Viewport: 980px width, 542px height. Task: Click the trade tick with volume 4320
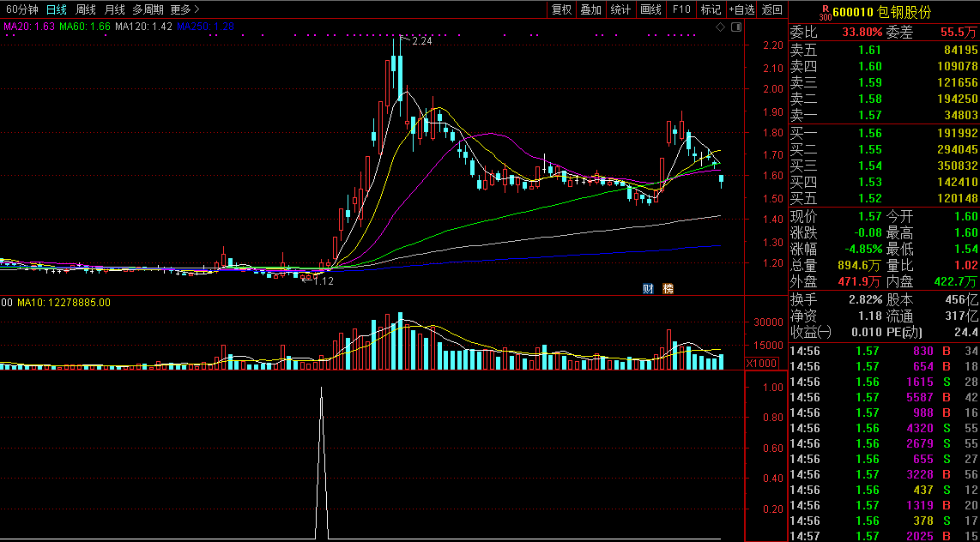(x=884, y=428)
